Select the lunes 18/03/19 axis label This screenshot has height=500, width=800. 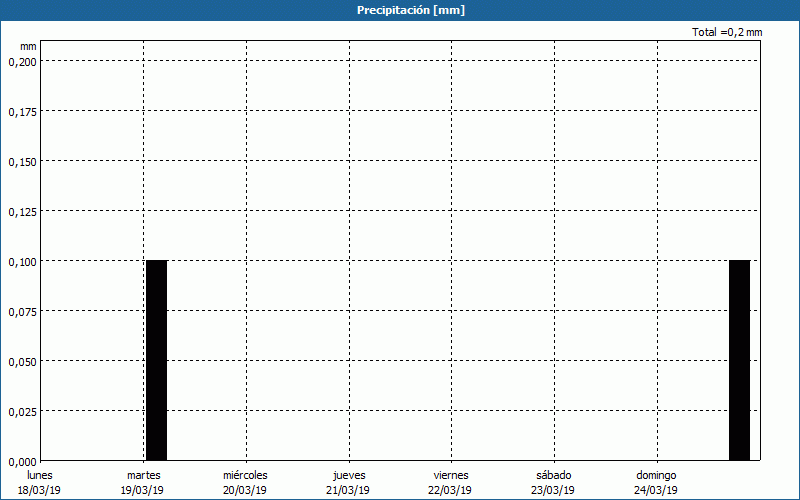[39, 483]
